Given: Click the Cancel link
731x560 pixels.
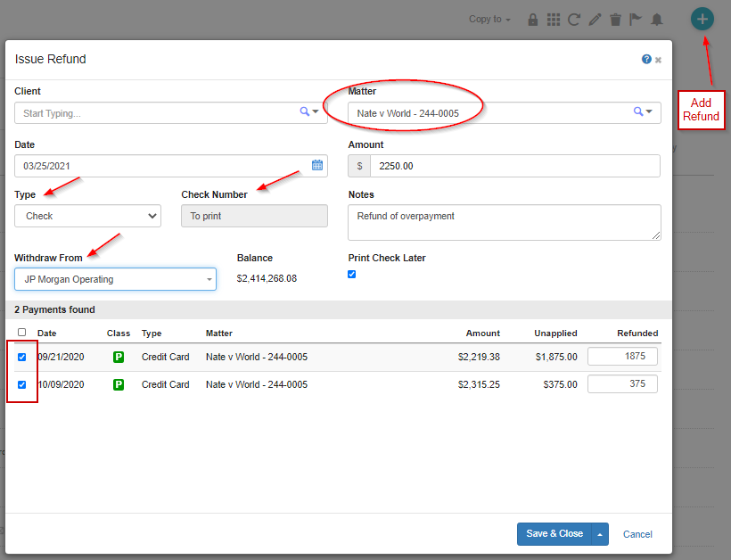Looking at the screenshot, I should pyautogui.click(x=637, y=534).
